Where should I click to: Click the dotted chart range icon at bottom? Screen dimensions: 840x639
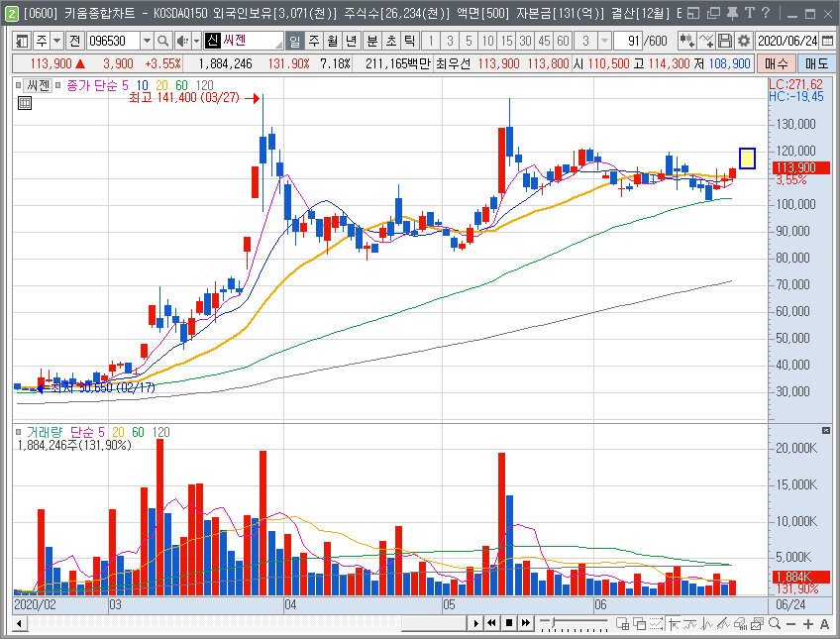pos(656,623)
